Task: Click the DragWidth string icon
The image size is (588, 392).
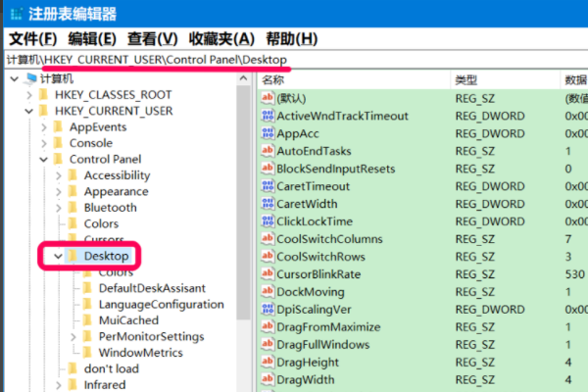Action: 268,380
